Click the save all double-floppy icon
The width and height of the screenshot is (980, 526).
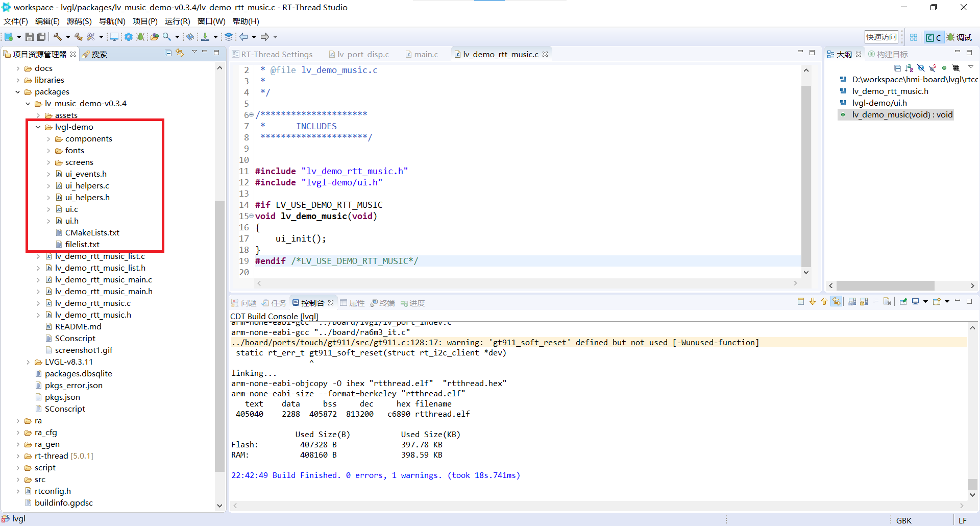(41, 37)
